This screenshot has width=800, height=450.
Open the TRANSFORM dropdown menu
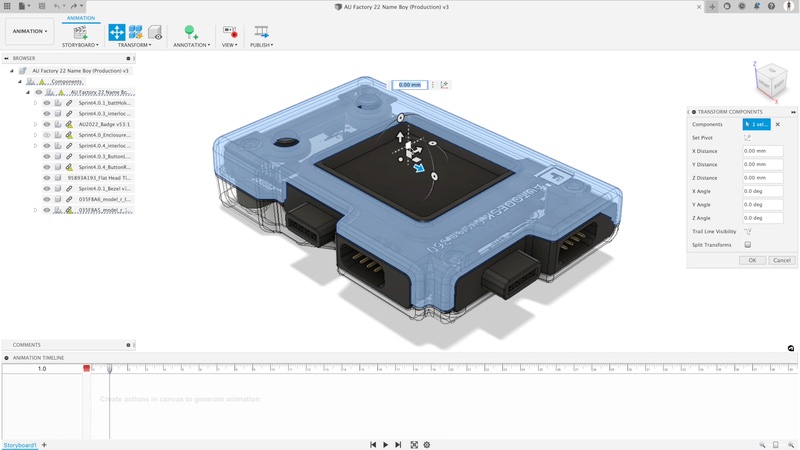coord(134,45)
